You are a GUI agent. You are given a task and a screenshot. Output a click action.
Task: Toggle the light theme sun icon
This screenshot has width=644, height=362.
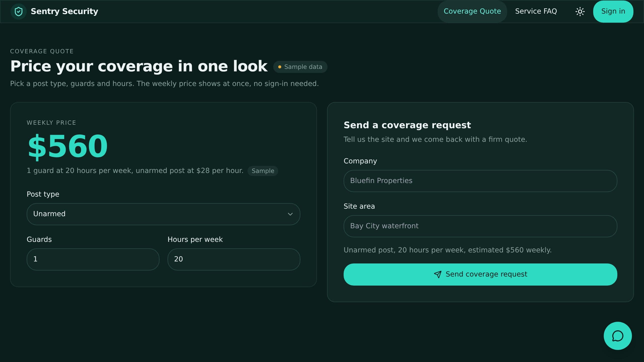pyautogui.click(x=580, y=12)
